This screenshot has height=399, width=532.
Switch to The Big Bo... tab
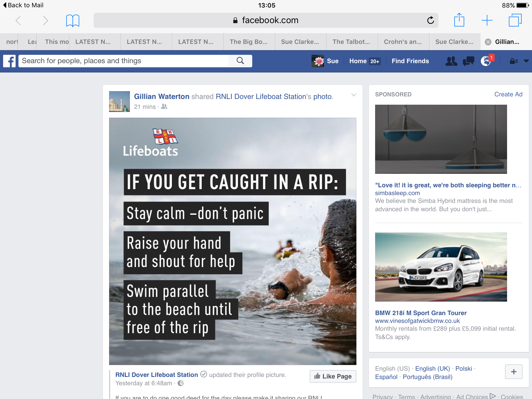pos(249,42)
